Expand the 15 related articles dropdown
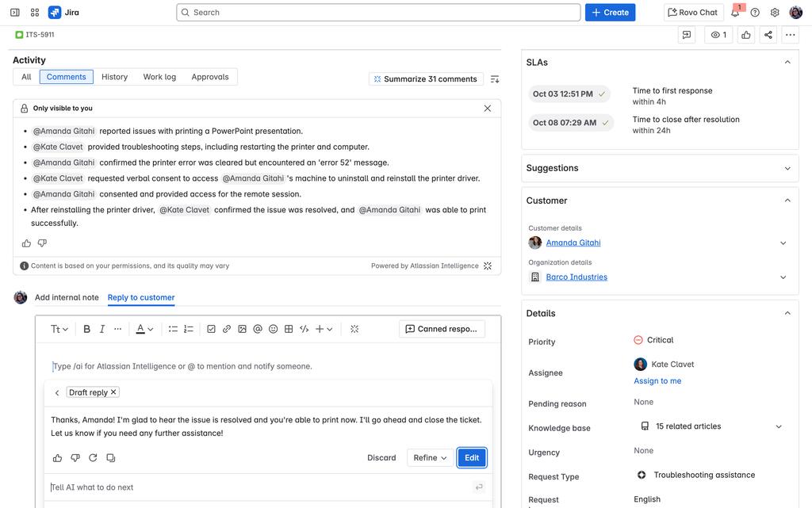 779,427
